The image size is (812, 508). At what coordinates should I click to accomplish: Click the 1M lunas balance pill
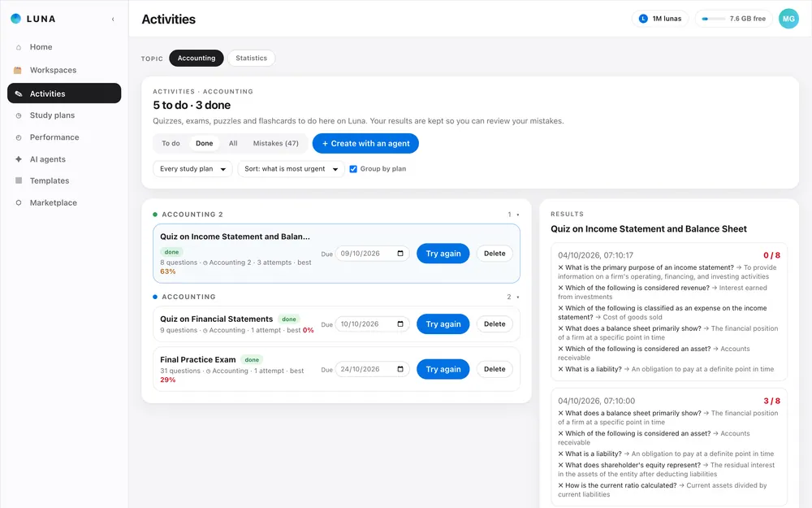coord(660,19)
